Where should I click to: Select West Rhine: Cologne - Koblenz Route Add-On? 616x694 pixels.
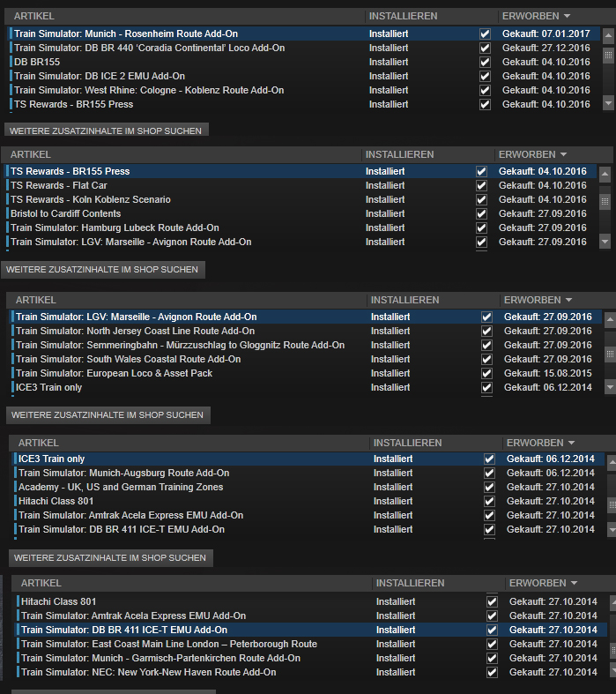304,90
